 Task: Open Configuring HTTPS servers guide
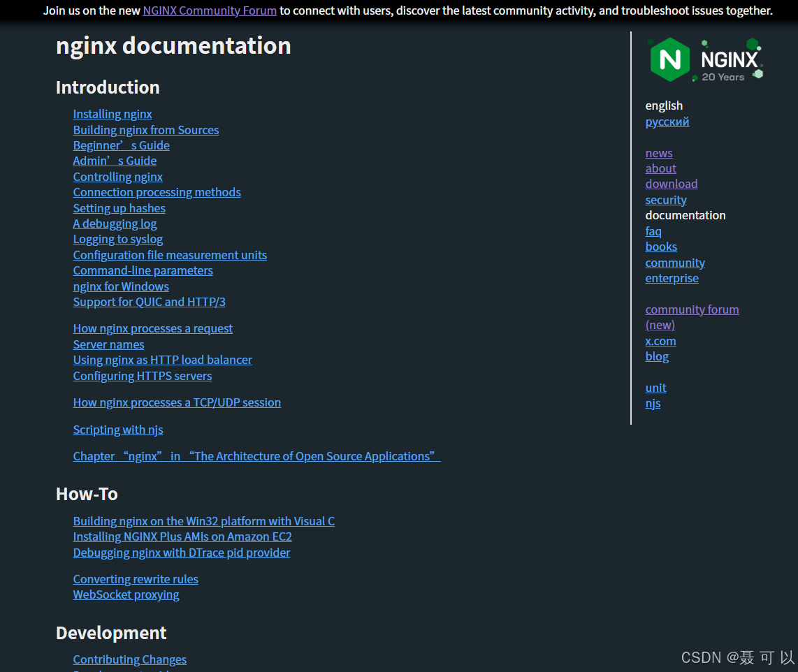tap(143, 376)
